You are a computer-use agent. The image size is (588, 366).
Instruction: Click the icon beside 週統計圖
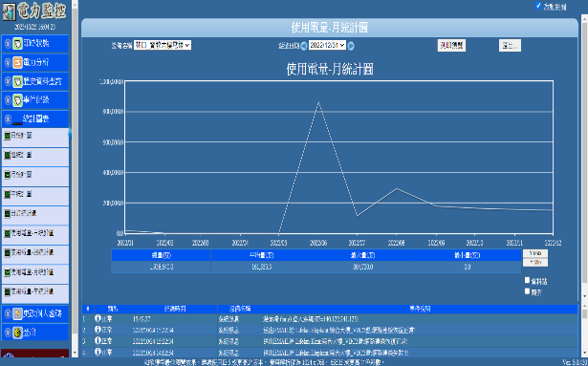[7, 155]
